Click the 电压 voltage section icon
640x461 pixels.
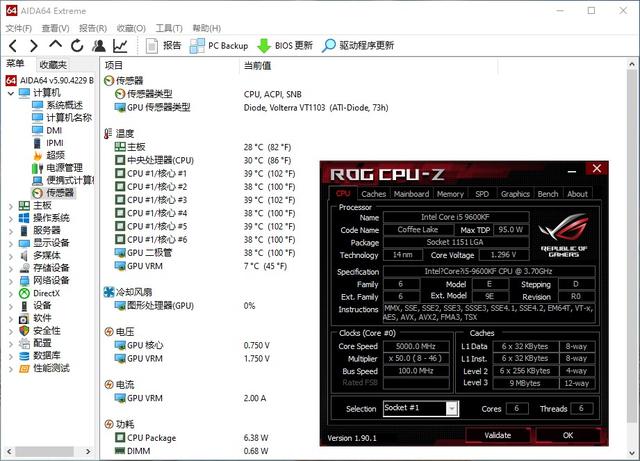(109, 332)
